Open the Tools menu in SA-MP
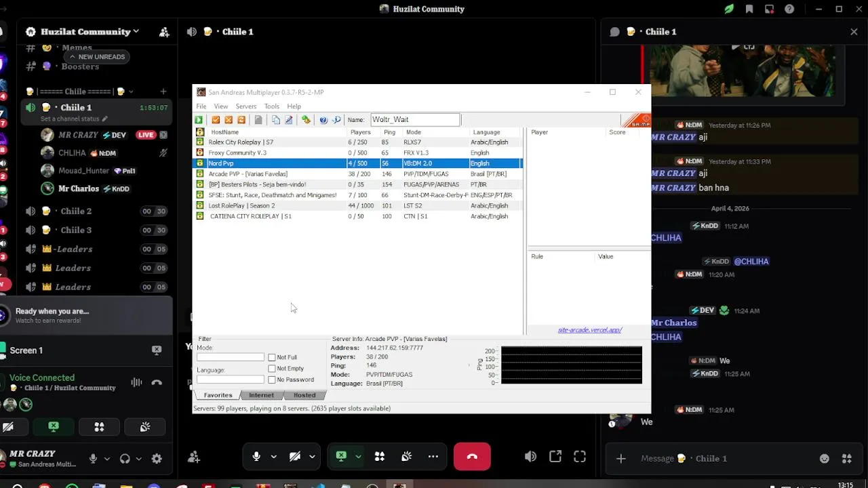Screen dimensions: 868x488 271,106
